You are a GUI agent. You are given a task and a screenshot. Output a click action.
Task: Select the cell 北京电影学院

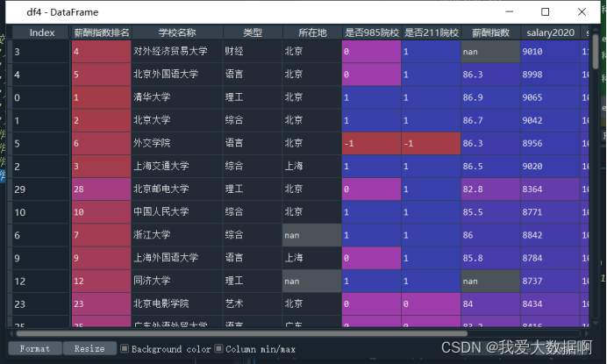[177, 303]
